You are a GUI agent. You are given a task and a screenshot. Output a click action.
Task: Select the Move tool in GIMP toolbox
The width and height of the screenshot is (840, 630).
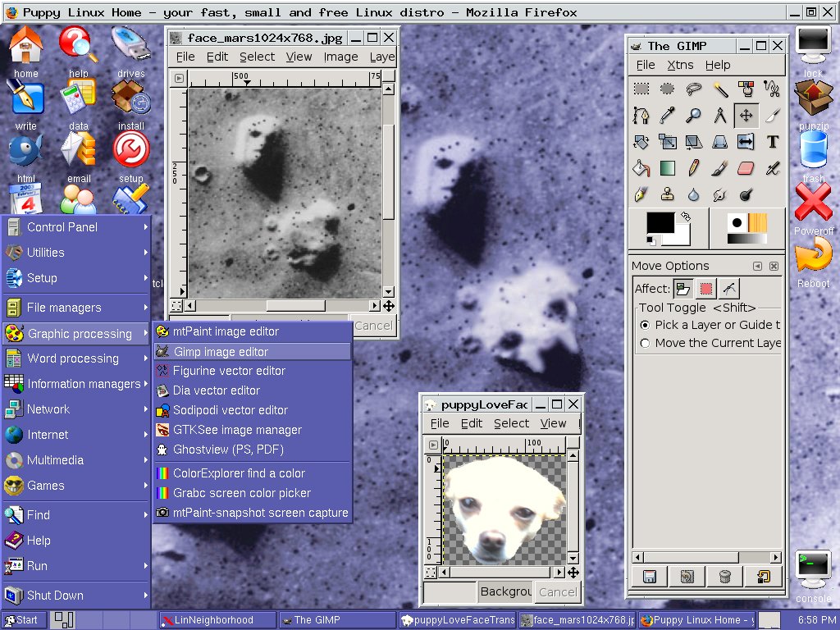(746, 115)
